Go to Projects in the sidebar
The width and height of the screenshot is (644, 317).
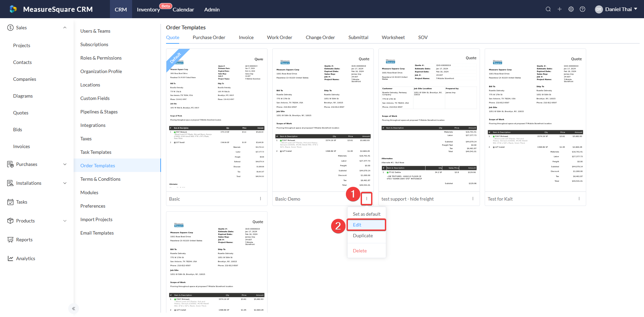(x=22, y=45)
